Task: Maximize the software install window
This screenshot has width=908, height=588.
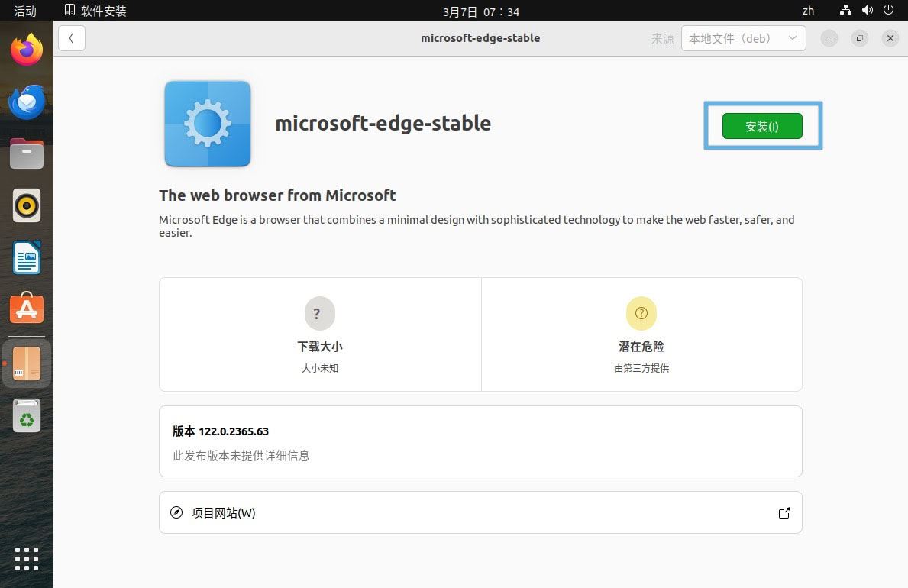Action: 859,39
